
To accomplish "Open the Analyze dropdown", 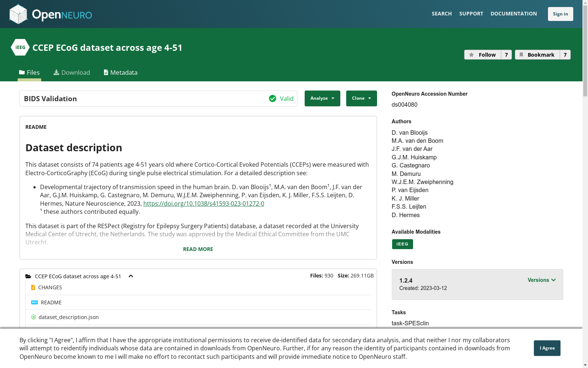I will point(322,99).
